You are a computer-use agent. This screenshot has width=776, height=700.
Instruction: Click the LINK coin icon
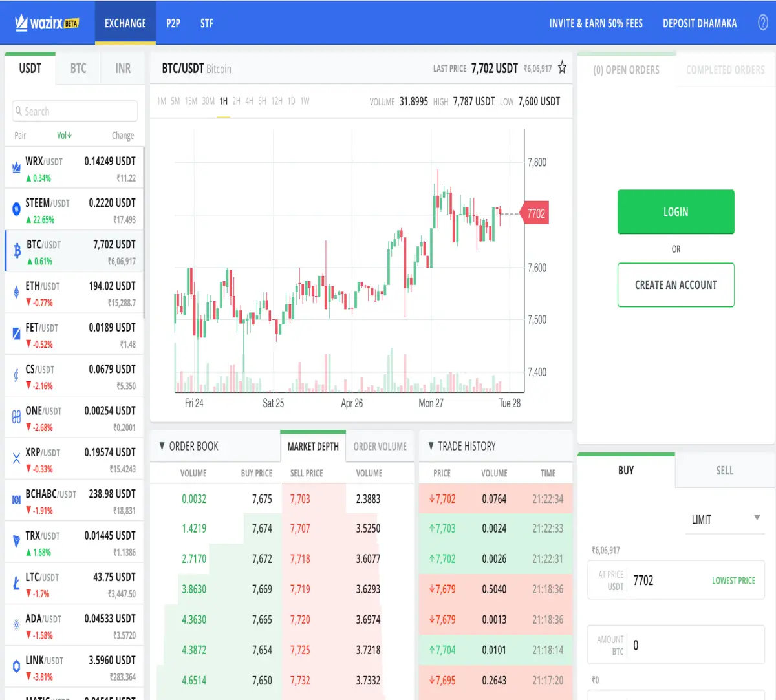[x=16, y=666]
